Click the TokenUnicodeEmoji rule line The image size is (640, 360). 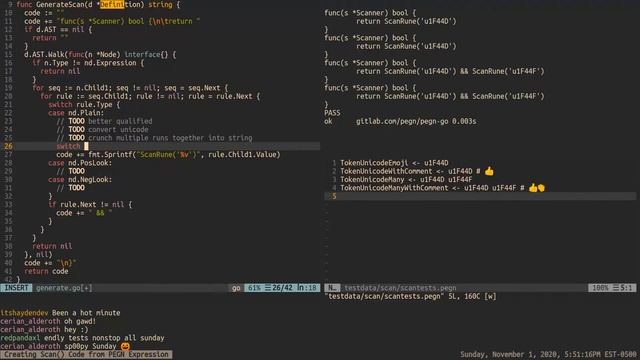pos(394,163)
